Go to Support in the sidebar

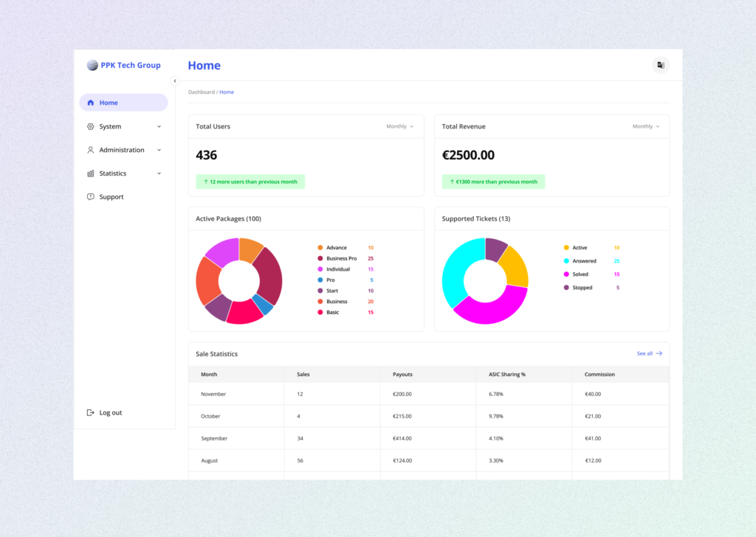(x=111, y=197)
